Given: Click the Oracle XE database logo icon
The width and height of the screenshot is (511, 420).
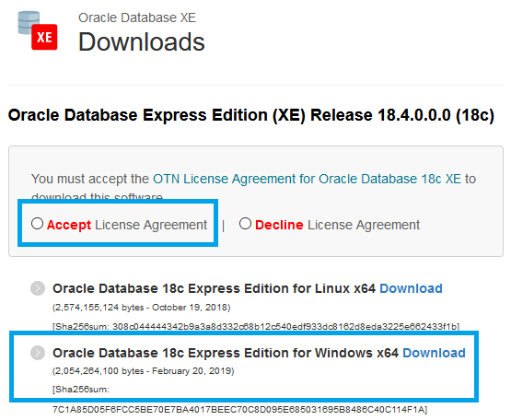Looking at the screenshot, I should 38,30.
